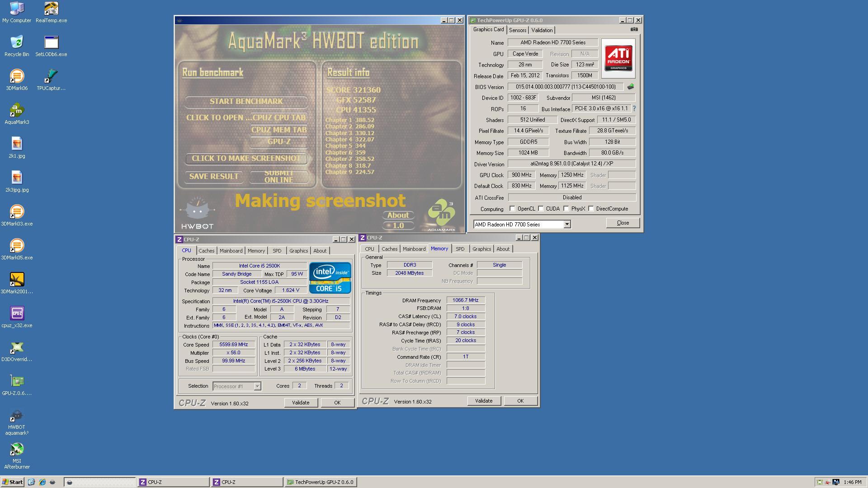Image resolution: width=868 pixels, height=488 pixels.
Task: Select first CPU-Z taskbar button
Action: [x=173, y=482]
